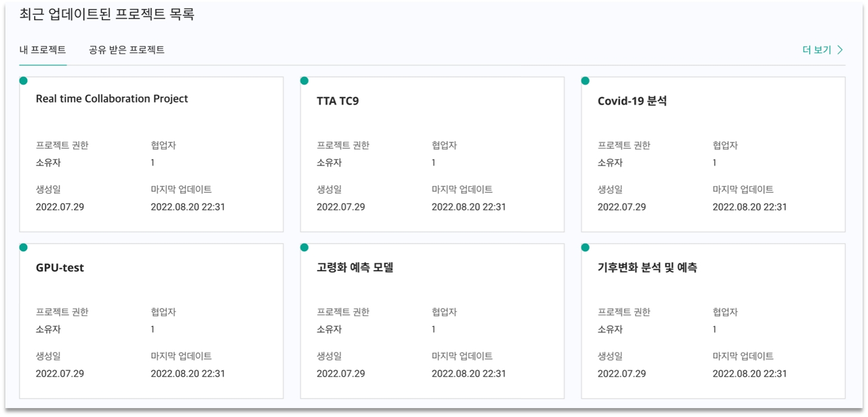Open the TTA TC9 project title
Screen dimensions: 868x417
click(338, 101)
